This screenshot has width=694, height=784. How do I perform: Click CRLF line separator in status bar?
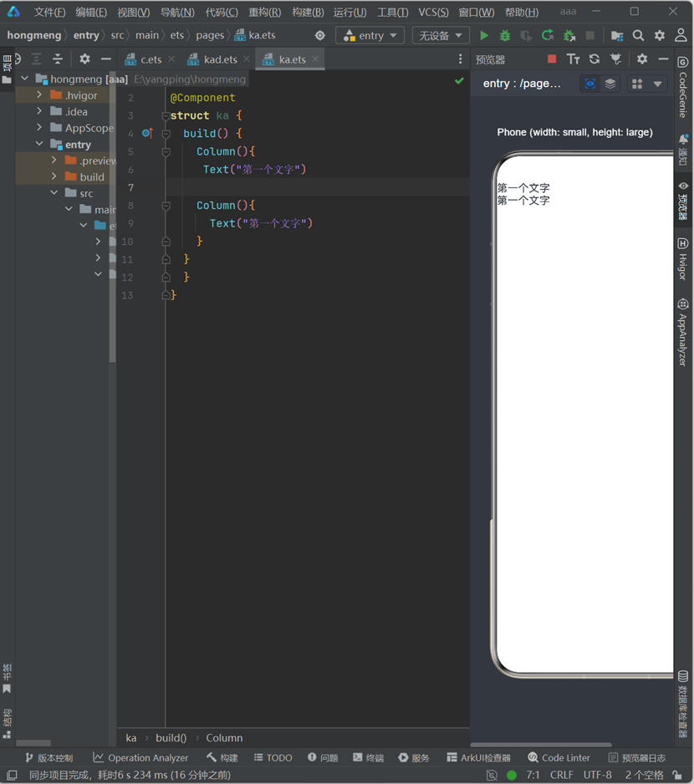click(561, 775)
